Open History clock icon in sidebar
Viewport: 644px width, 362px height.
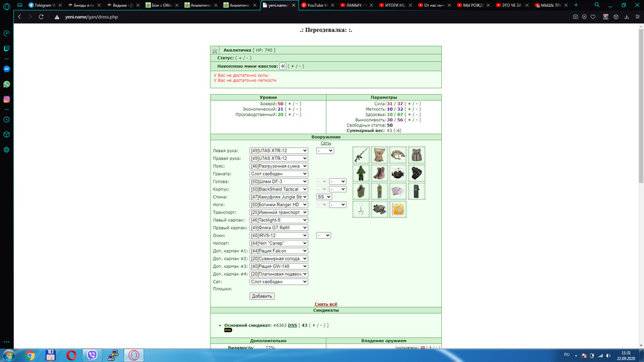pyautogui.click(x=6, y=120)
